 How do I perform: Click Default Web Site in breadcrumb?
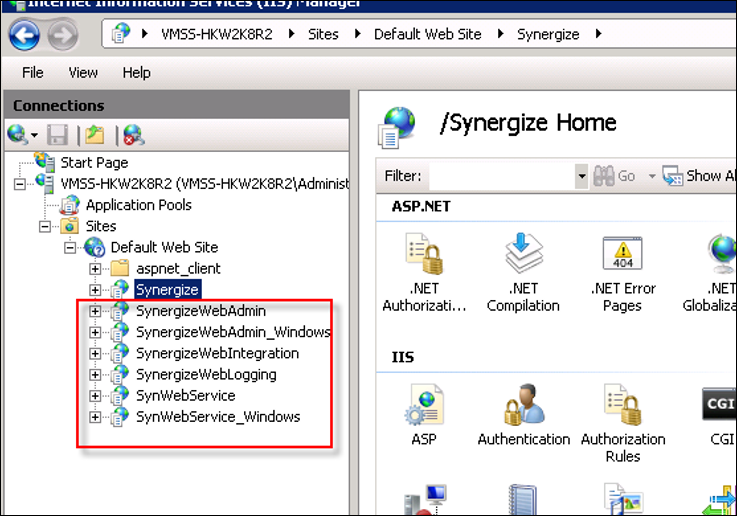coord(427,34)
